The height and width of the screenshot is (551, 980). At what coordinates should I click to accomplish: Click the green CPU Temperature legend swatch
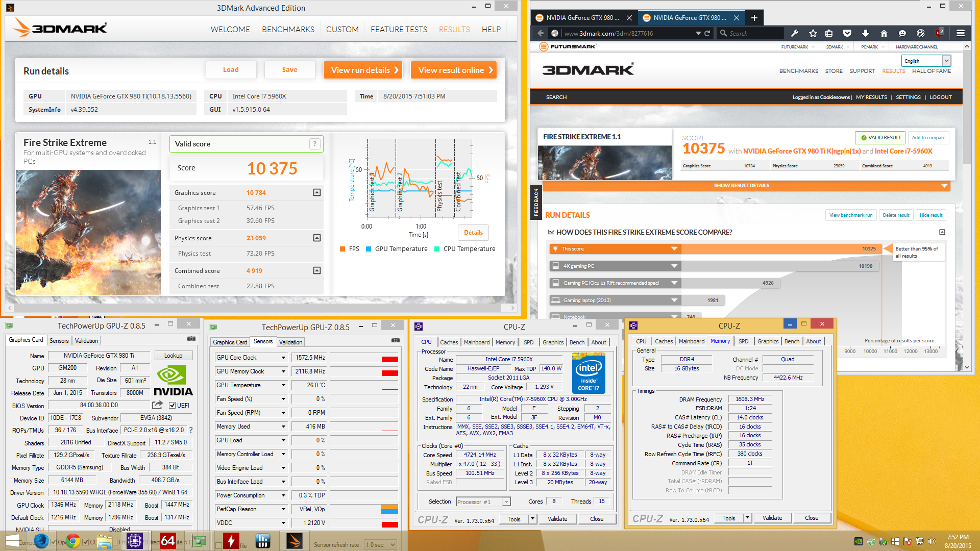(x=437, y=249)
